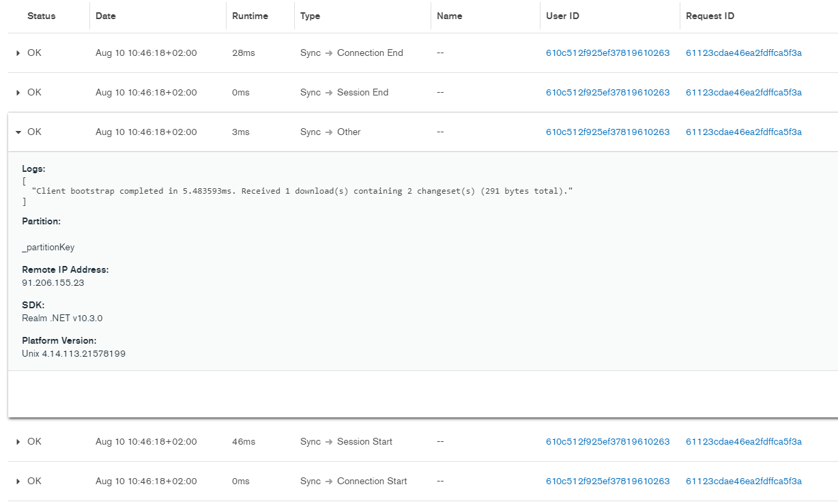The height and width of the screenshot is (504, 838).
Task: Click the Request ID column header
Action: click(710, 16)
